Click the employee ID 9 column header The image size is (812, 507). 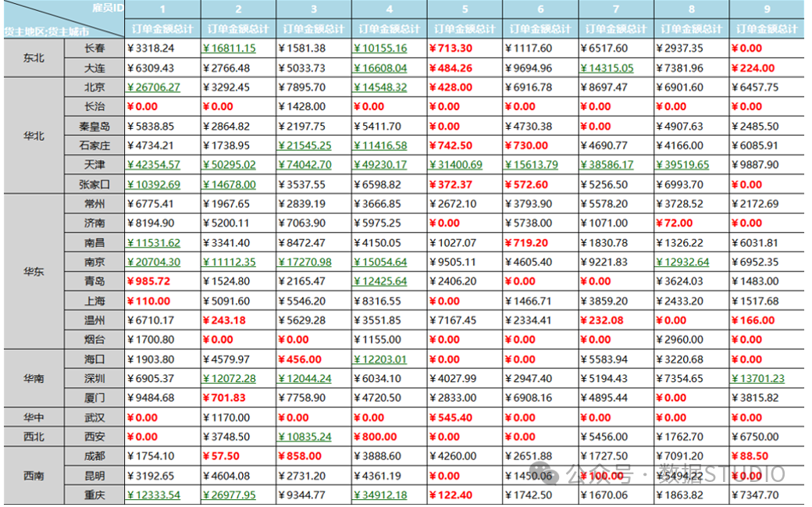pyautogui.click(x=767, y=9)
